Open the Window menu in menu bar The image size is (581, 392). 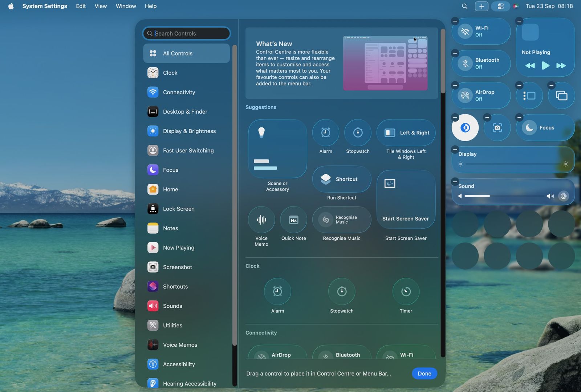pyautogui.click(x=126, y=6)
